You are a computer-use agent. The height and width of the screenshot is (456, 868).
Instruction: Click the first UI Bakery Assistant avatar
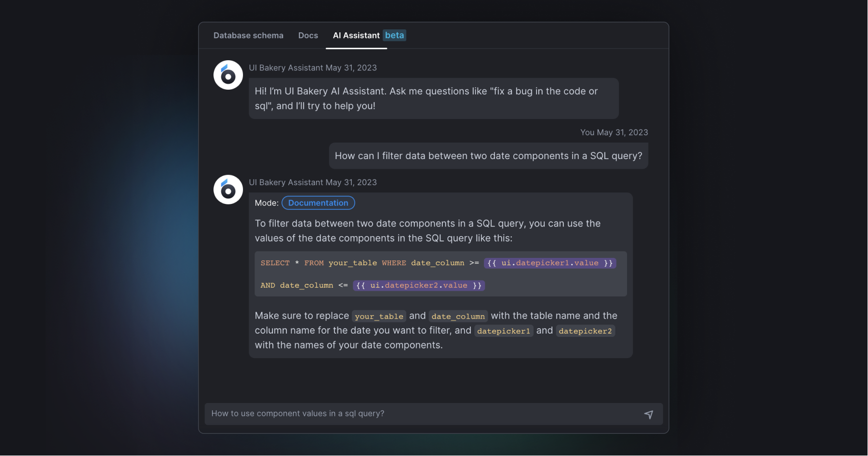[x=228, y=75]
